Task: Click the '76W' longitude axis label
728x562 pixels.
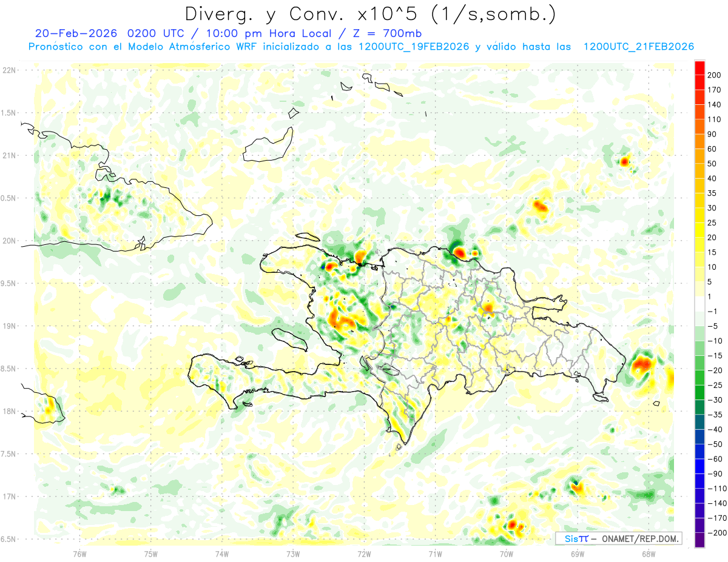Action: point(79,554)
